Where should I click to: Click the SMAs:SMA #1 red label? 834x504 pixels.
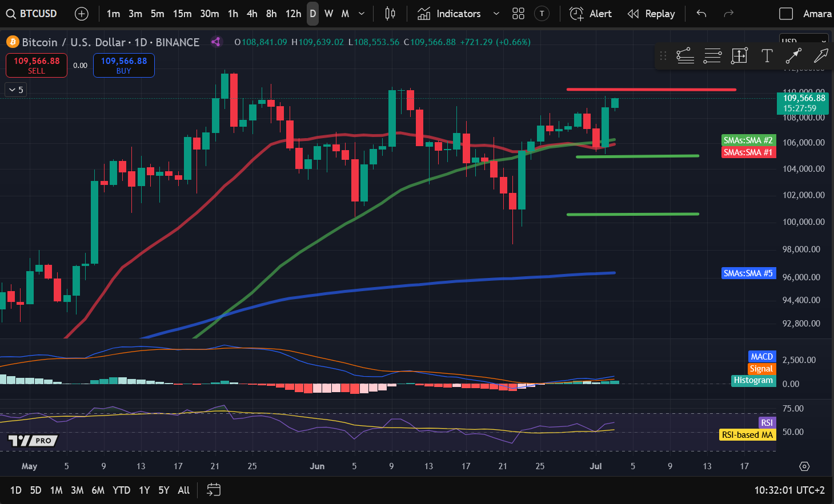tap(748, 152)
